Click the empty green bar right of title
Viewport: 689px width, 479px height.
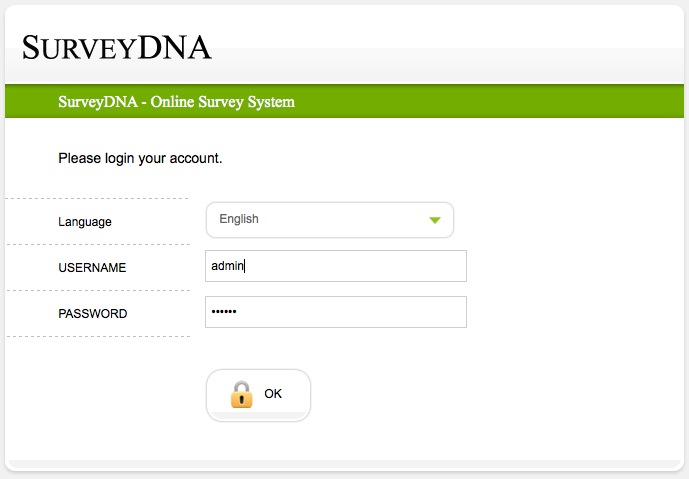(500, 102)
